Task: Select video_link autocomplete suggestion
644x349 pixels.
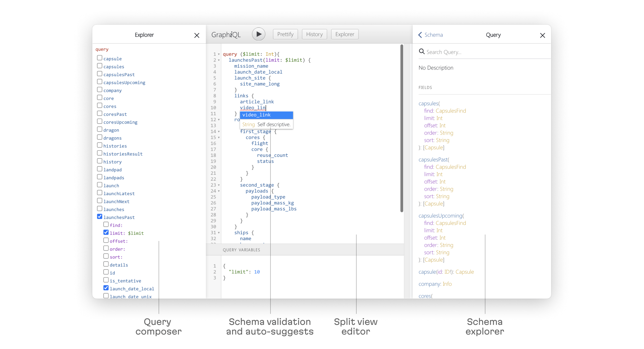Action: tap(266, 115)
